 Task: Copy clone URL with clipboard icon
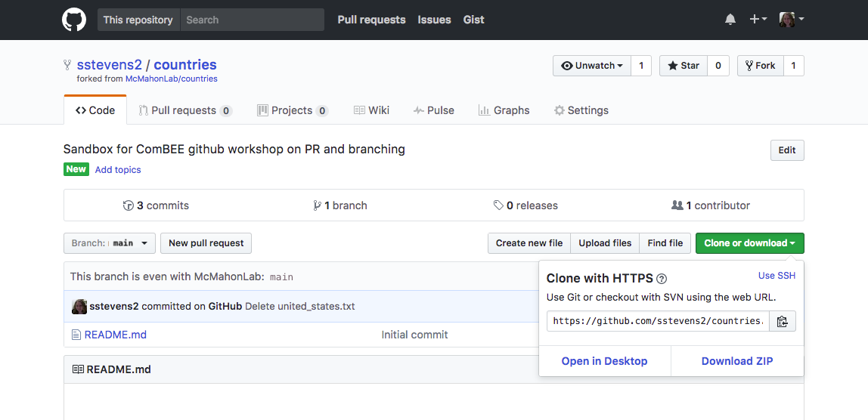coord(783,321)
